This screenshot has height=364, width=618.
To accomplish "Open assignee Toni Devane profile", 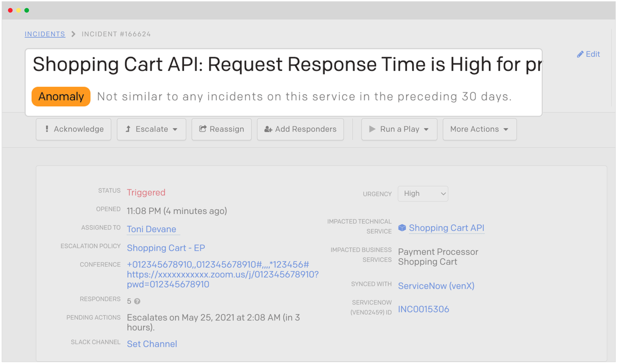I will [x=151, y=229].
